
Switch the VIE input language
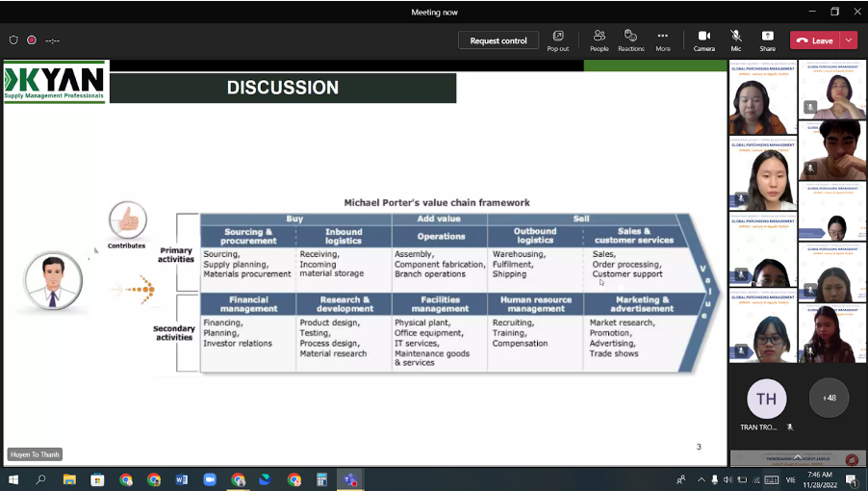(790, 479)
